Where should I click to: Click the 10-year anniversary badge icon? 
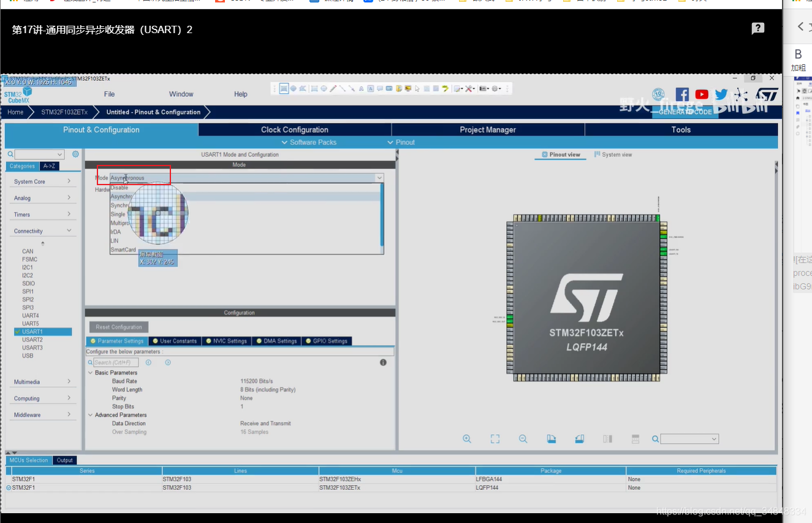pyautogui.click(x=659, y=94)
